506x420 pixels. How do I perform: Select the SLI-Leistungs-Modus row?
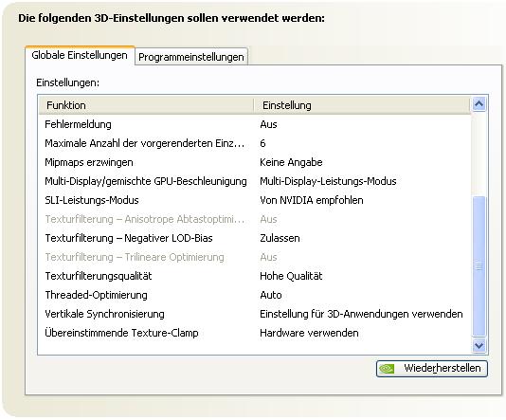[x=255, y=200]
